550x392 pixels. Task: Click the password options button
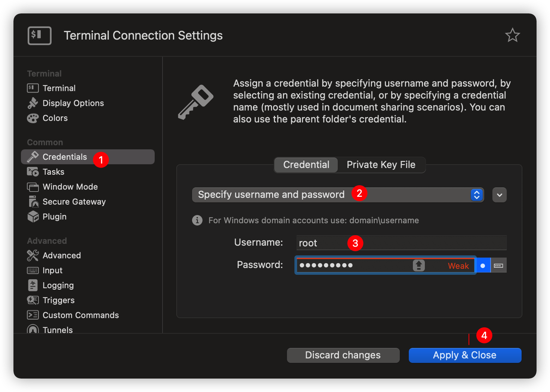498,265
